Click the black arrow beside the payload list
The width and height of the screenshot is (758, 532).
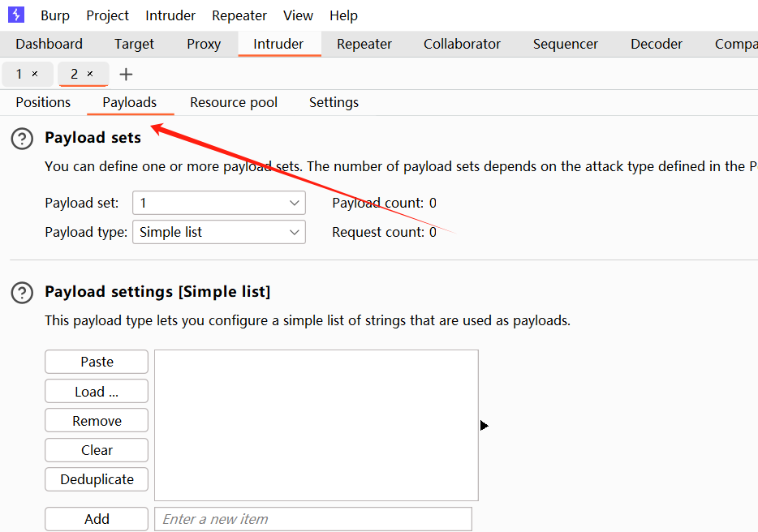click(484, 425)
